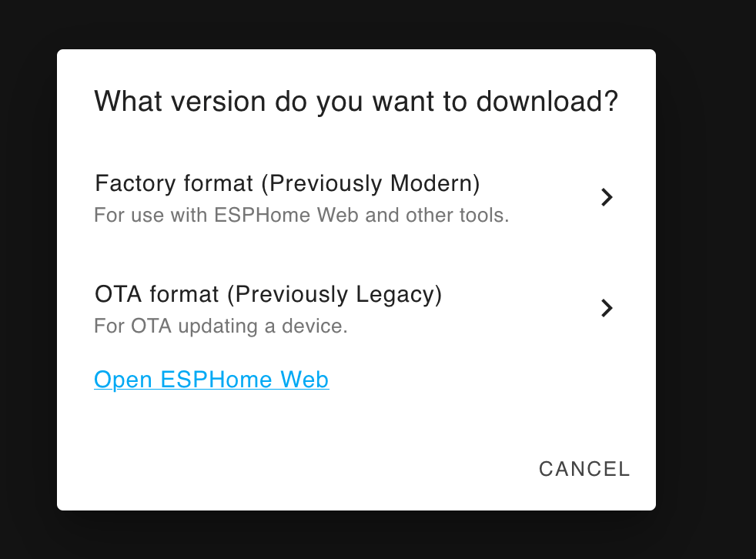
Task: Choose the firmware for ESPHome Web tools
Action: pyautogui.click(x=356, y=198)
